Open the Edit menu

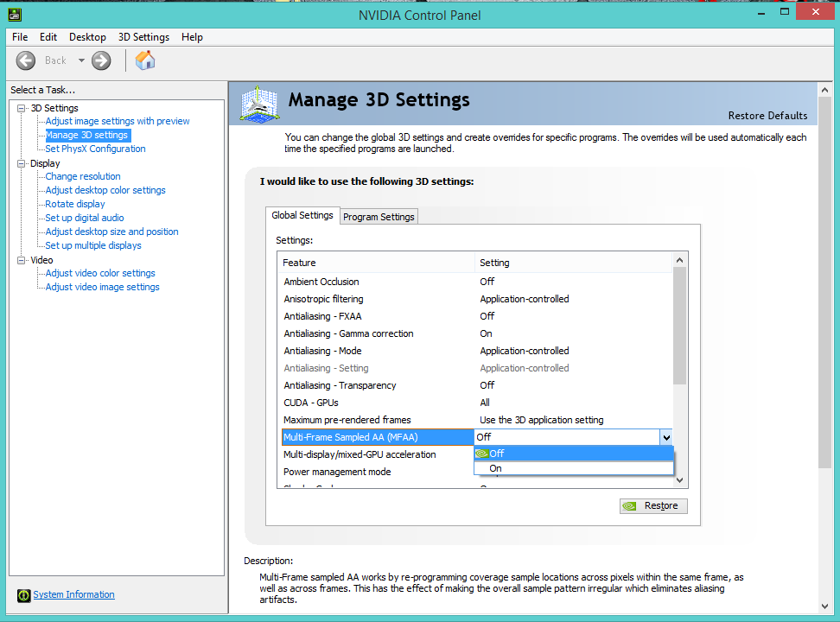pyautogui.click(x=48, y=37)
